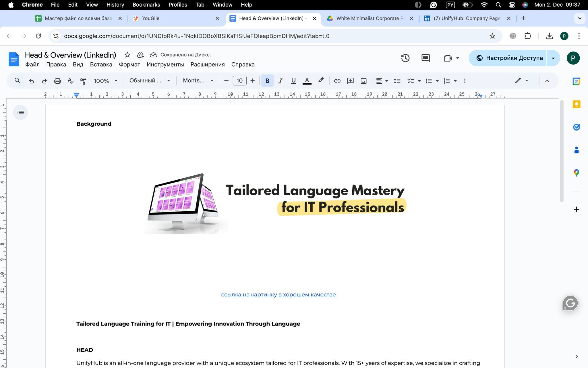The image size is (588, 368).
Task: Click the spell check icon
Action: (70, 81)
